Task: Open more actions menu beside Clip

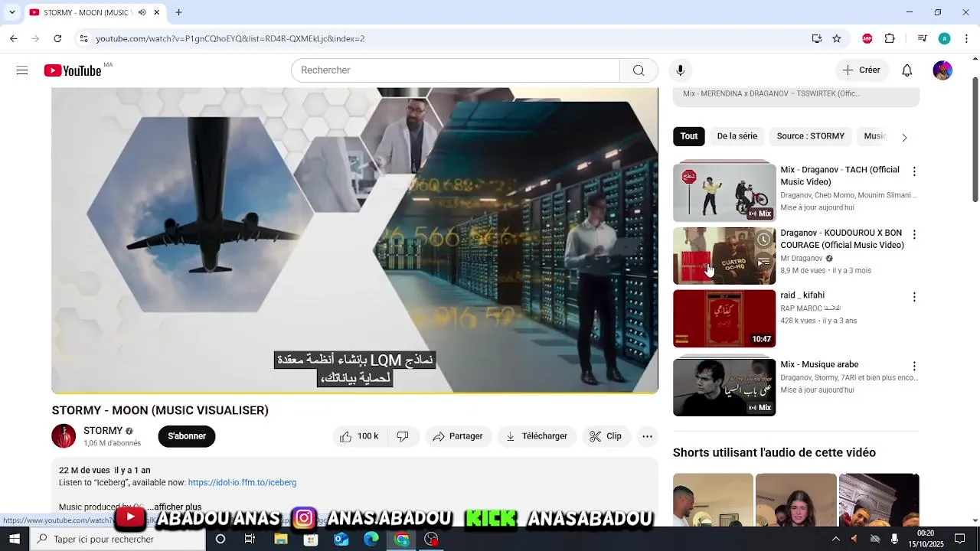Action: (x=647, y=436)
